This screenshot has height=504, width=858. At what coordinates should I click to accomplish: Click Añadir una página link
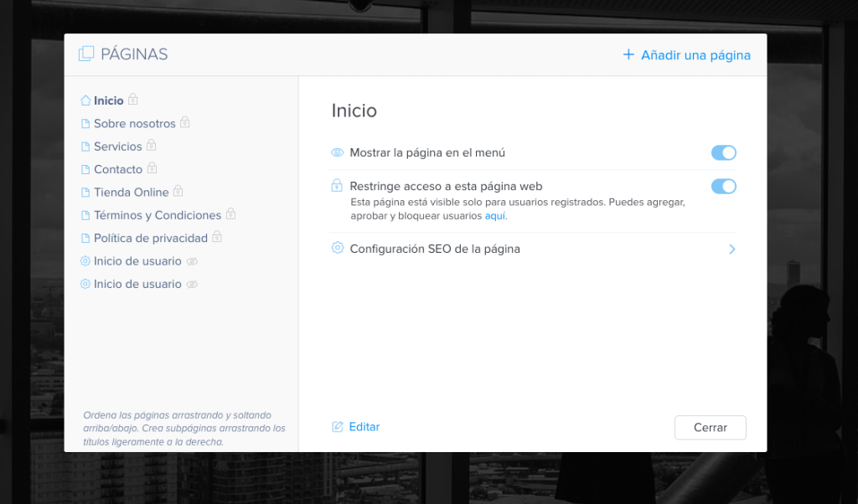click(695, 55)
